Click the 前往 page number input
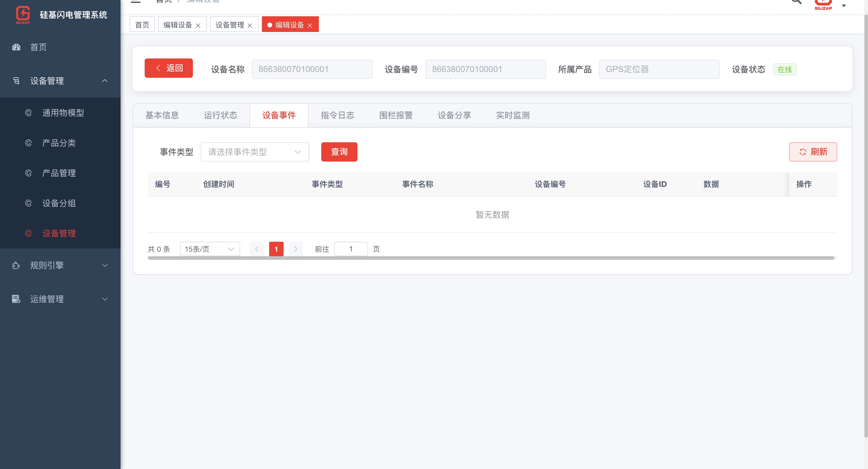Screen dimensions: 868x469 pyautogui.click(x=351, y=249)
